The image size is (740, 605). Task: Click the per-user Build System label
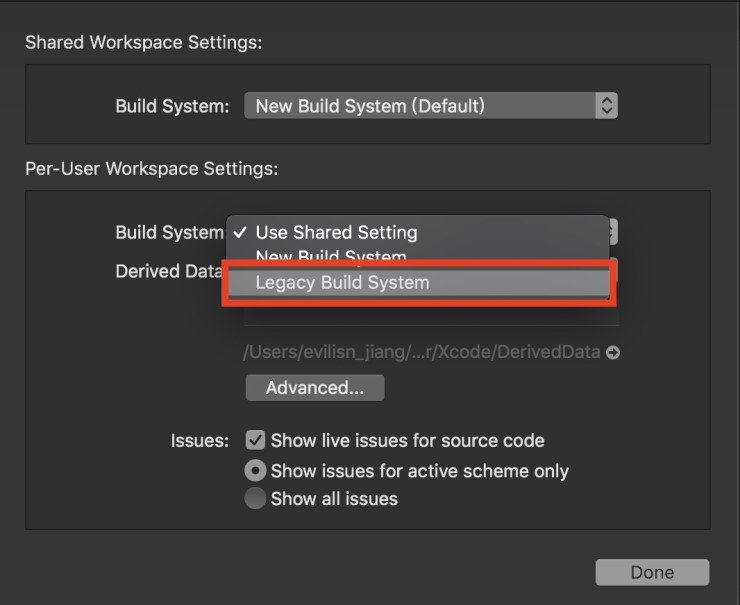tap(168, 232)
